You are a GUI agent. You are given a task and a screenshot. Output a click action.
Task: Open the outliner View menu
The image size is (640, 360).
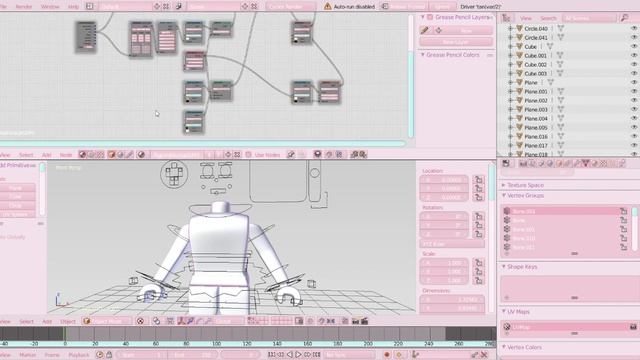pos(526,18)
